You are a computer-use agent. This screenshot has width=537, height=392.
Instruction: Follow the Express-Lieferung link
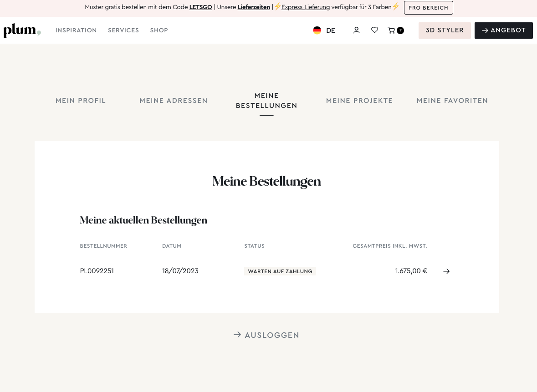coord(305,7)
